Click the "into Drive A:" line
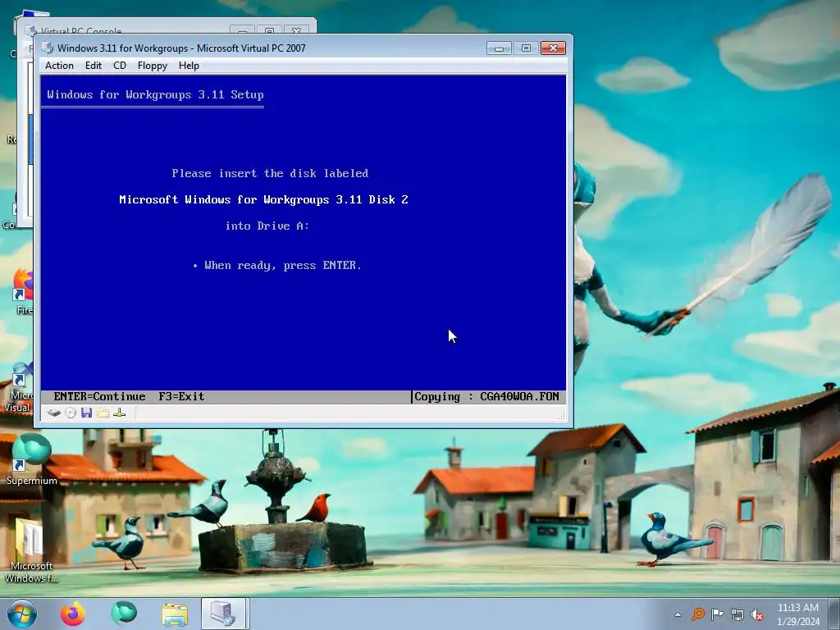The width and height of the screenshot is (840, 630). pyautogui.click(x=267, y=226)
